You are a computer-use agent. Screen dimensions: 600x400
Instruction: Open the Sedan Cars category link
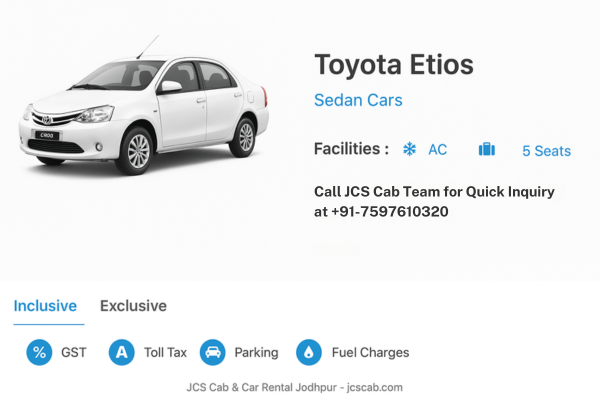(x=358, y=101)
